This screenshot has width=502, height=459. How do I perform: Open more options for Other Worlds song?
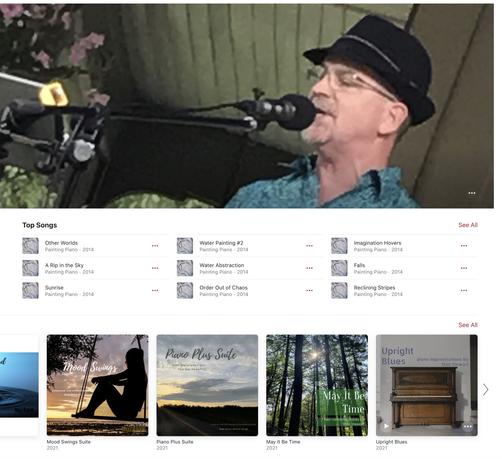155,246
